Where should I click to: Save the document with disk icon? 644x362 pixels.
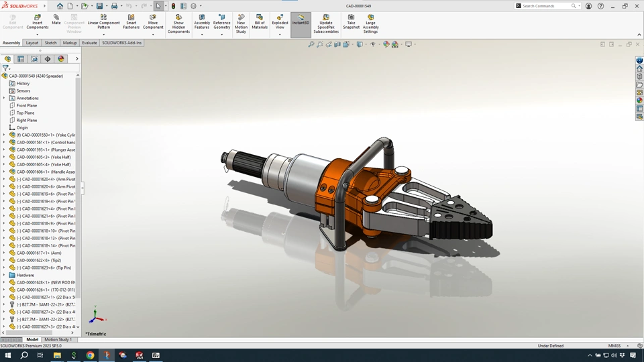tap(99, 6)
